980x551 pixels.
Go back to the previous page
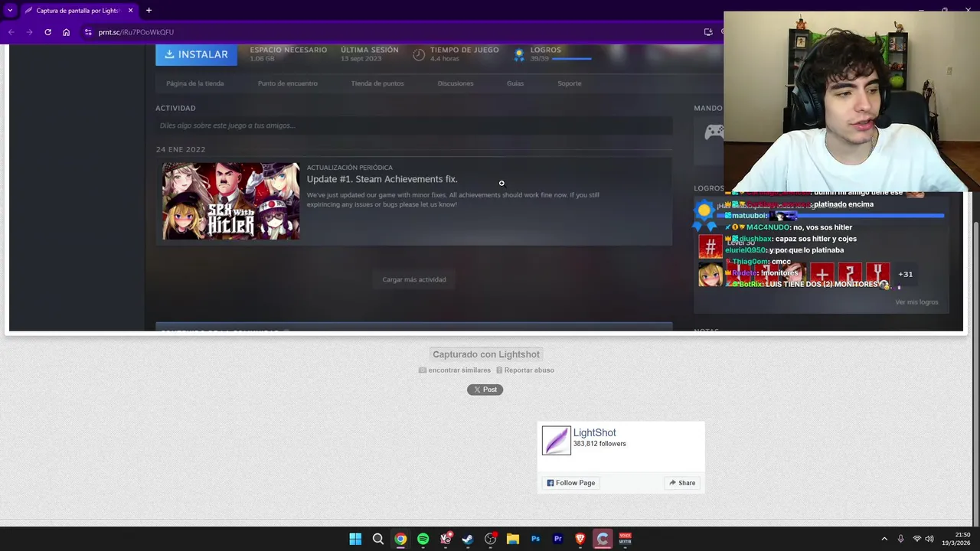click(11, 32)
